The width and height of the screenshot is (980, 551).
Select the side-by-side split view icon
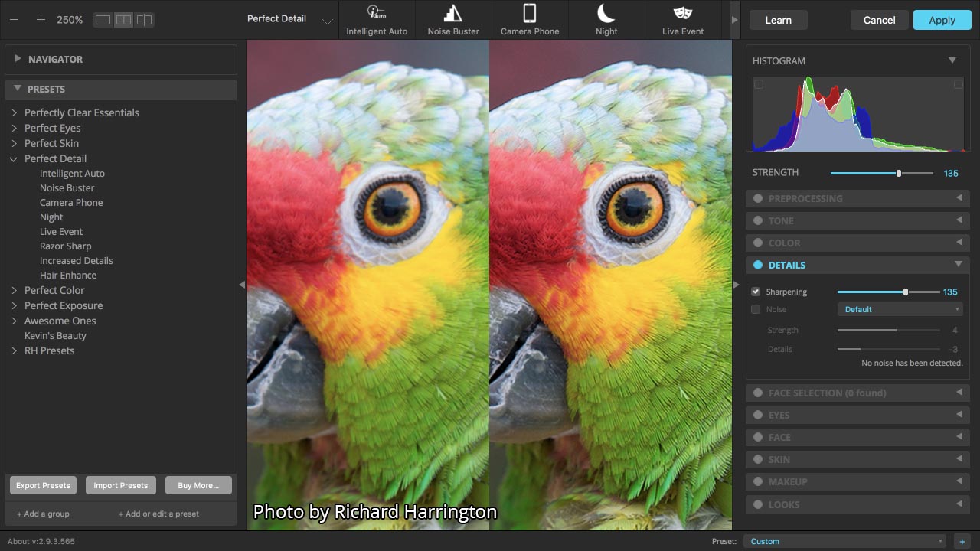click(123, 20)
